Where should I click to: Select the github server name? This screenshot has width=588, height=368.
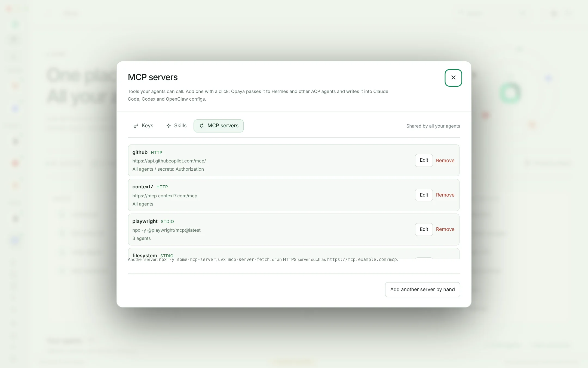(140, 152)
